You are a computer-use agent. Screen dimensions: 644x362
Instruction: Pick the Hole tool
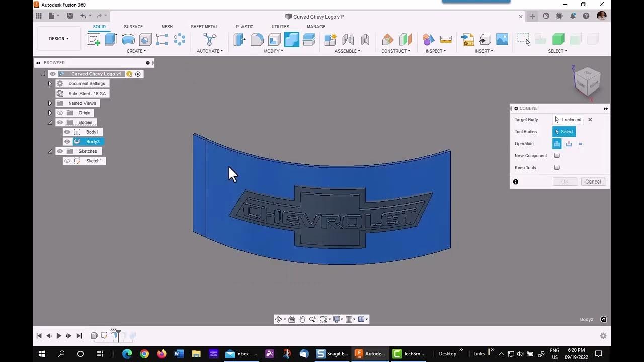[x=145, y=39]
